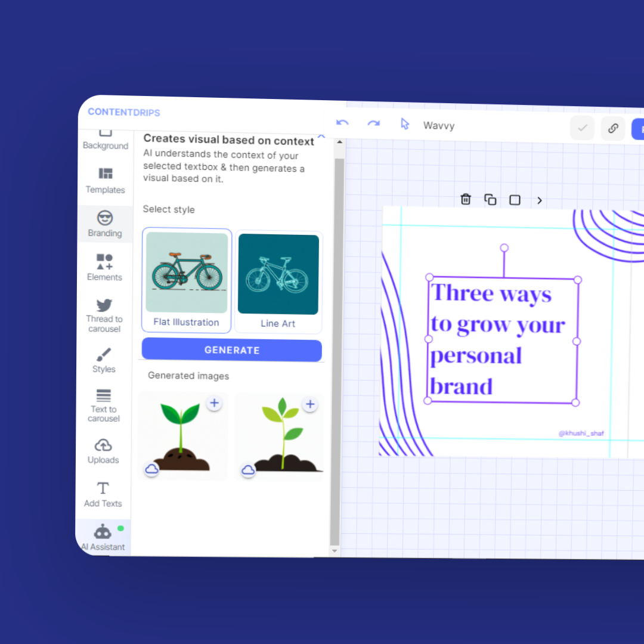This screenshot has width=644, height=644.
Task: Open the Elements sidebar tab
Action: [104, 267]
